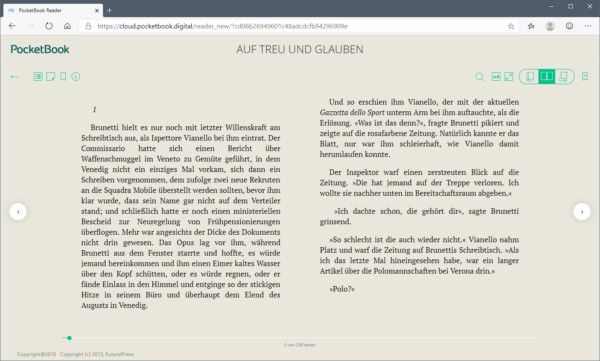Switch to single page view
The height and width of the screenshot is (361, 600).
530,77
